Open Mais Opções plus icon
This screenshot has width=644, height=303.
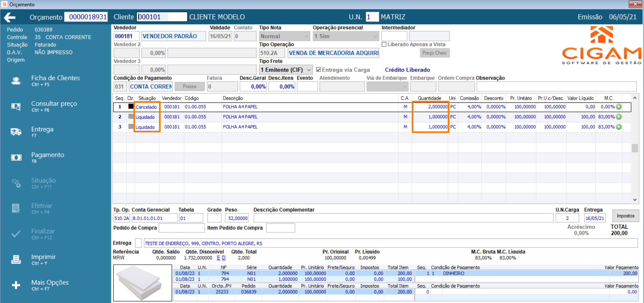[x=16, y=285]
